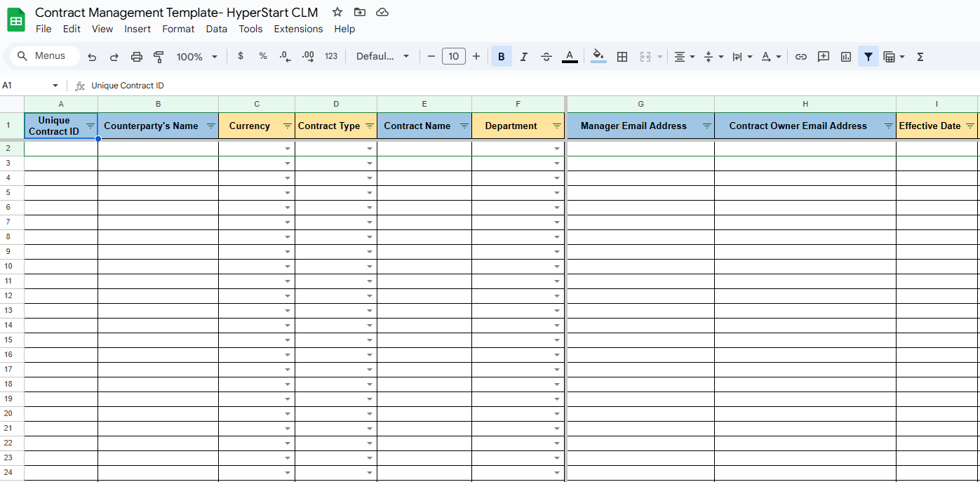Toggle strikethrough formatting
This screenshot has width=980, height=482.
click(546, 57)
